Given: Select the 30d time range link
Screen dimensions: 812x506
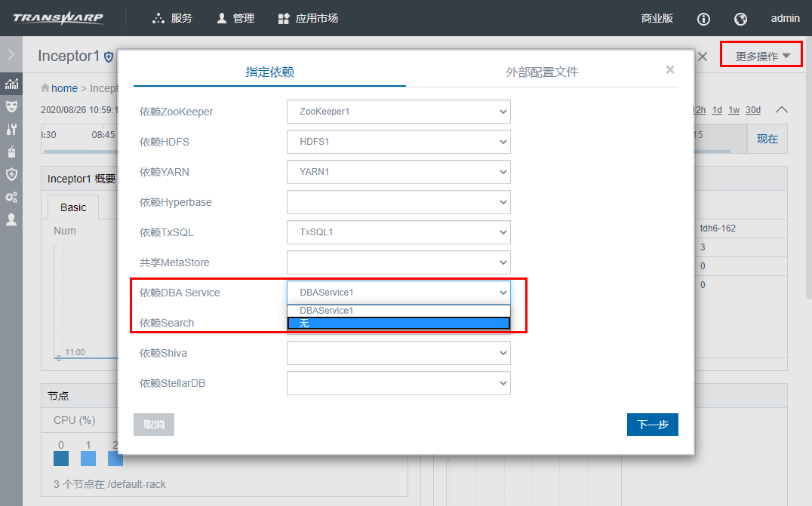Looking at the screenshot, I should 753,110.
